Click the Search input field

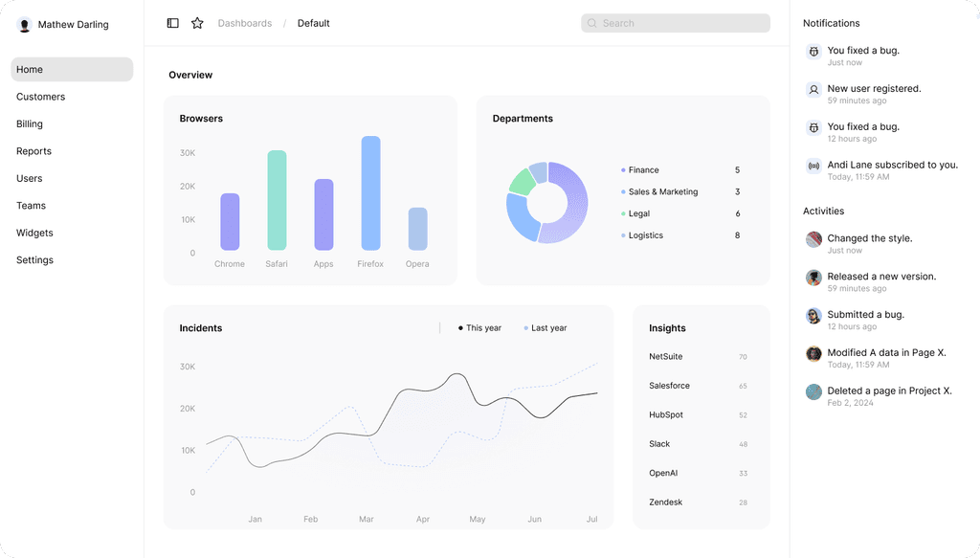675,23
